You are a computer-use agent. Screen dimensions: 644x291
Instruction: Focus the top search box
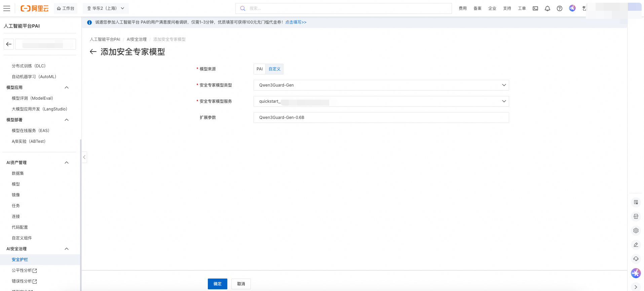[344, 8]
